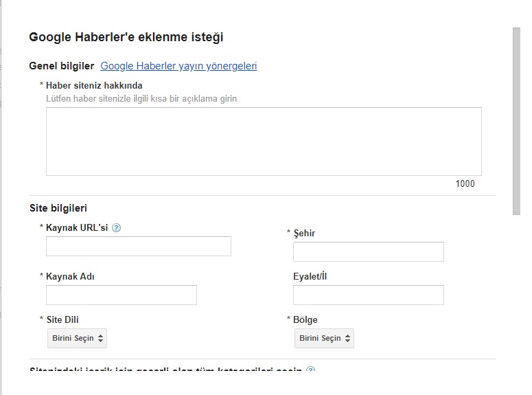Screen dimensions: 532x395
Task: Open the Google Haberler yayın yönergeleri link
Action: [178, 66]
